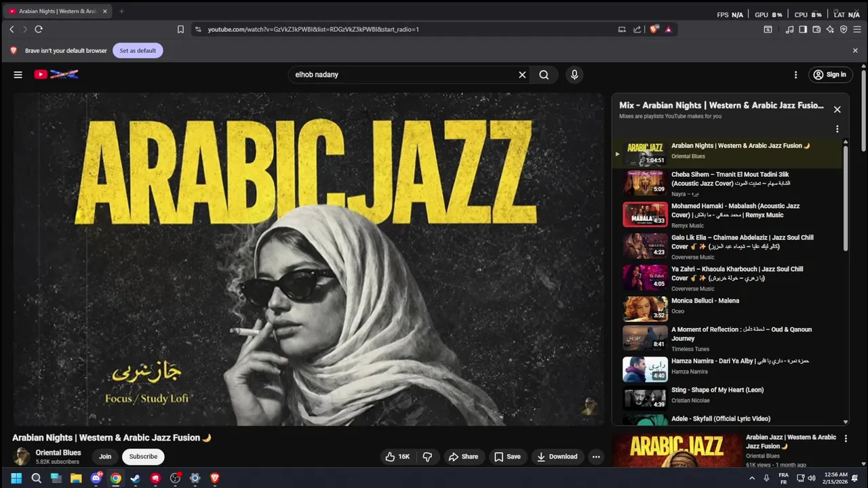Open more actions ellipsis beside Download
Viewport: 868px width, 488px height.
pos(596,457)
